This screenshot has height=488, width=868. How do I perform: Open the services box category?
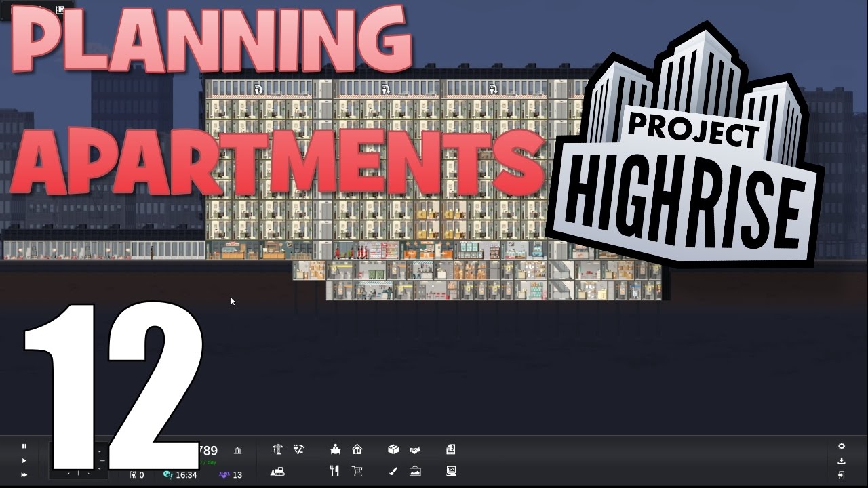pos(393,449)
